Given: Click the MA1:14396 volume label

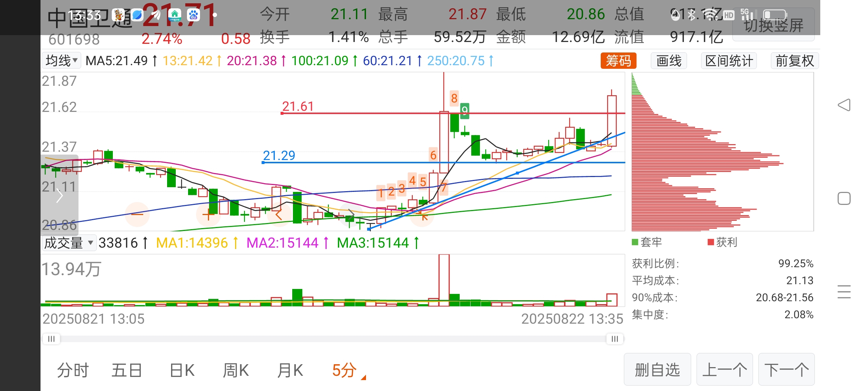Looking at the screenshot, I should (x=197, y=243).
